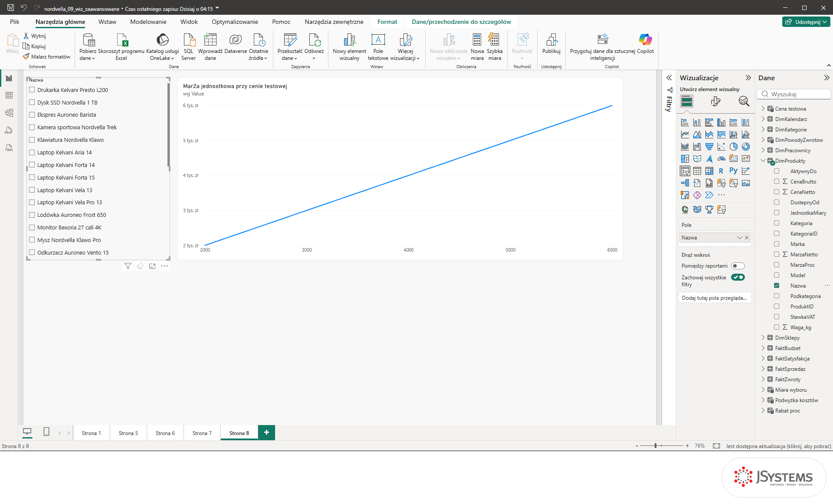Select the Python visual icon

[733, 171]
